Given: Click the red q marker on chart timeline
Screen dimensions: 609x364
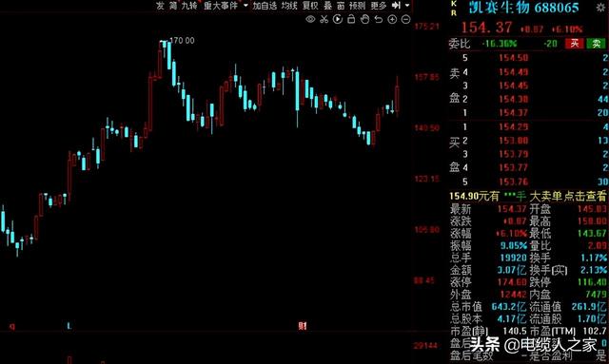Looking at the screenshot, I should [12, 326].
